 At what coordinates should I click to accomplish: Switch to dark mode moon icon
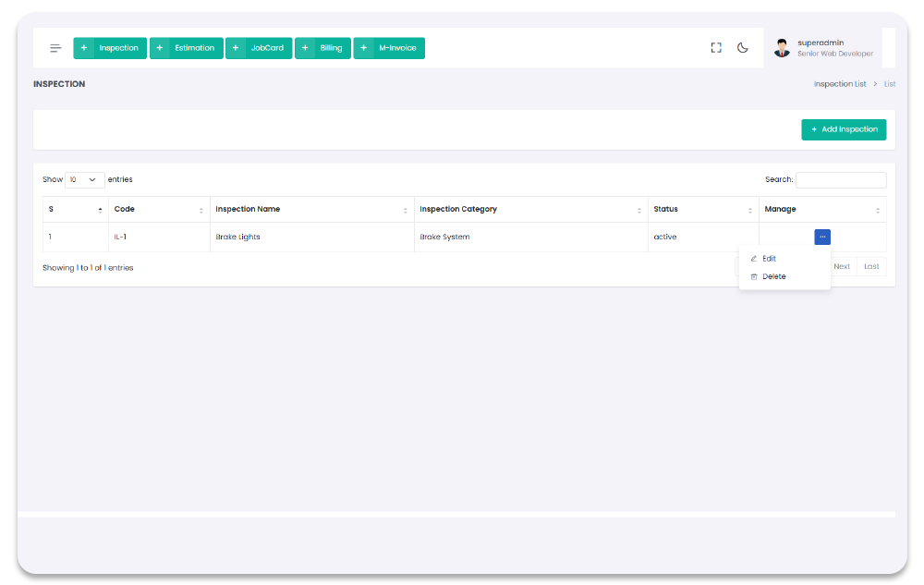[x=742, y=48]
